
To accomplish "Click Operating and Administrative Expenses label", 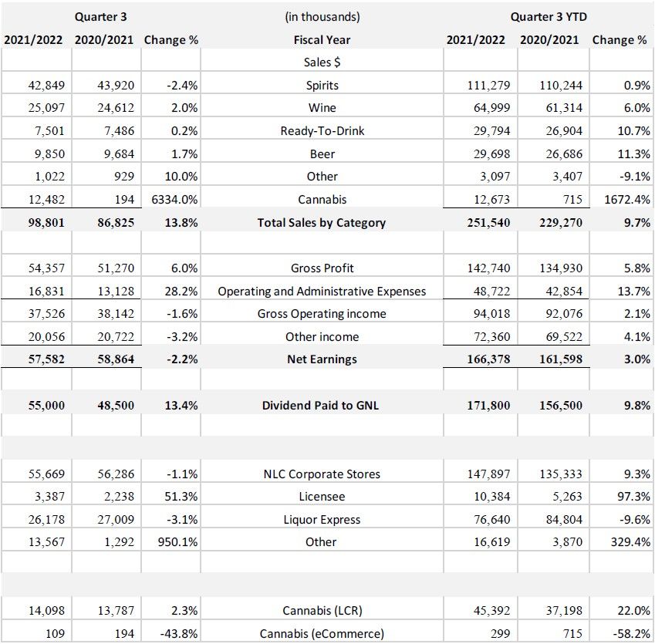I will click(322, 292).
